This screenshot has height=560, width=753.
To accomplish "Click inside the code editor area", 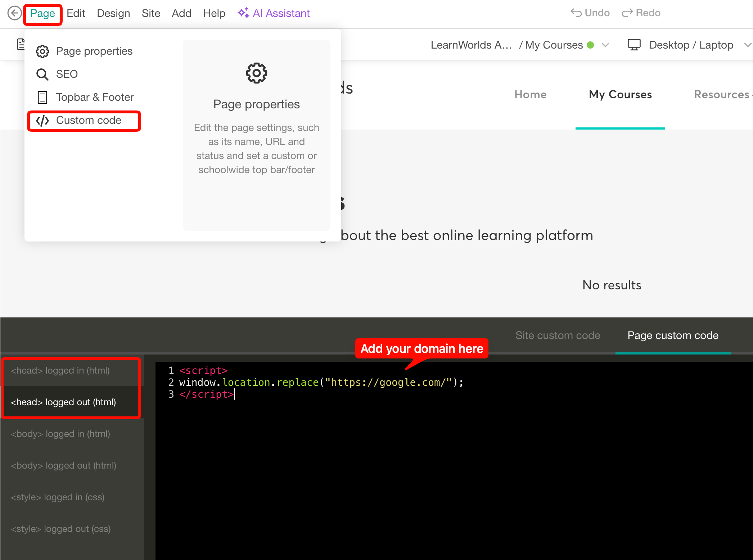I will [x=432, y=468].
